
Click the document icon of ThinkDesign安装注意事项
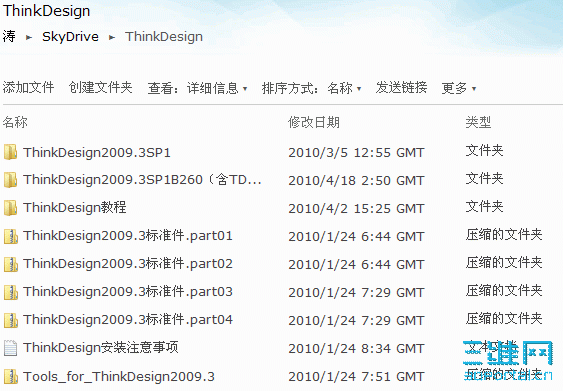11,348
